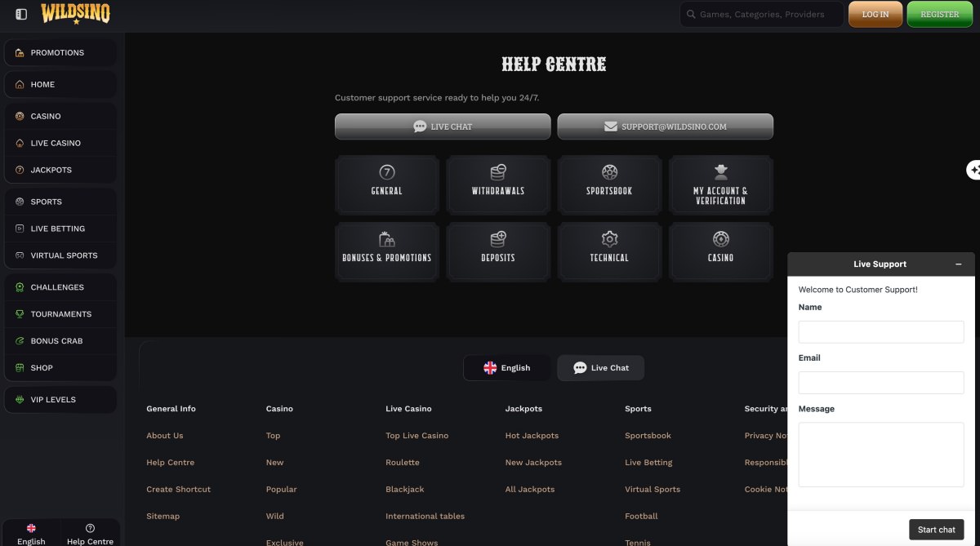The width and height of the screenshot is (980, 546).
Task: Open the About Us footer link
Action: coord(165,436)
